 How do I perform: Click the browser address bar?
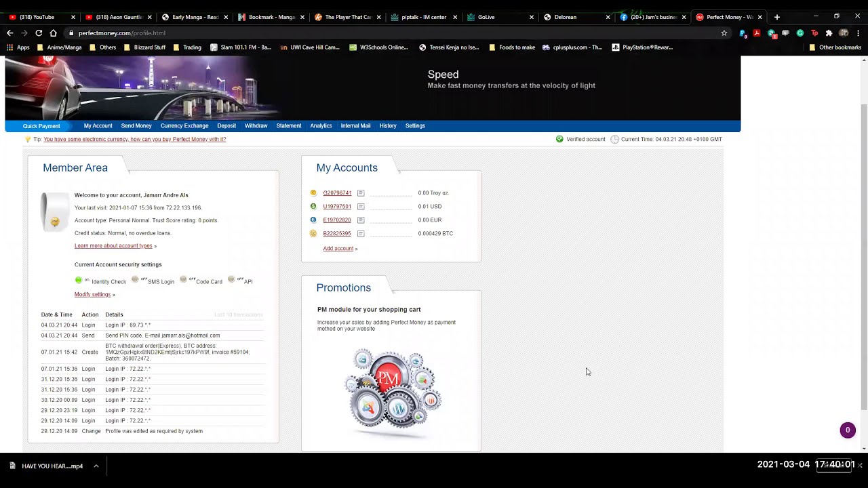point(393,33)
